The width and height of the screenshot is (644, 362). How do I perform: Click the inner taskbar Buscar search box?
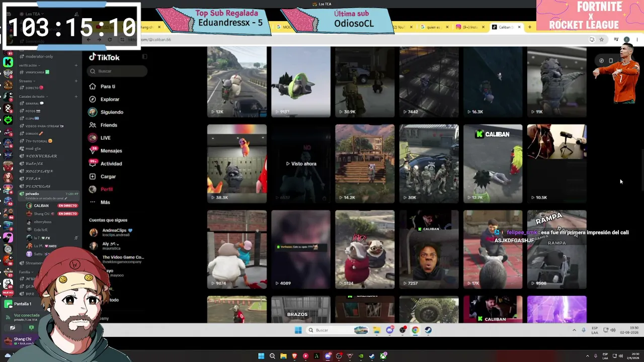[x=338, y=330]
